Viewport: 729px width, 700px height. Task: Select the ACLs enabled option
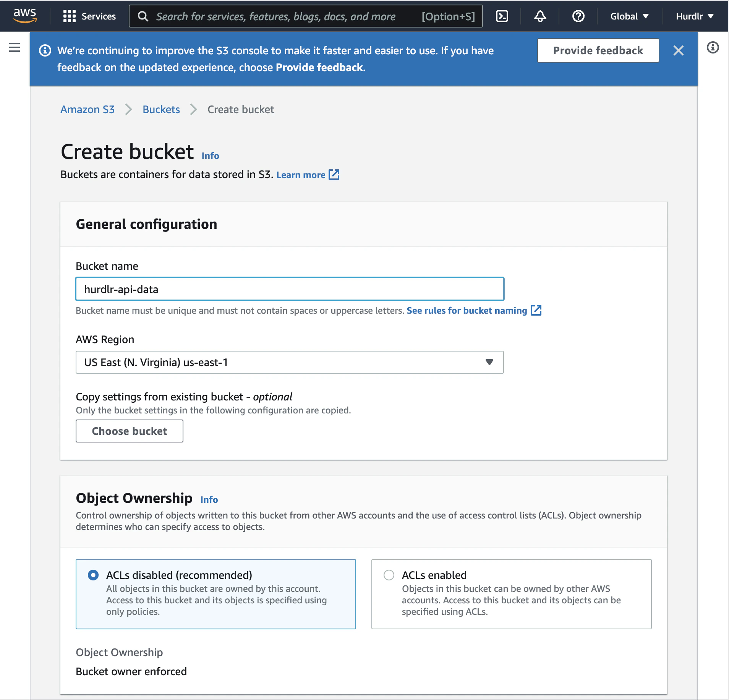click(x=389, y=575)
